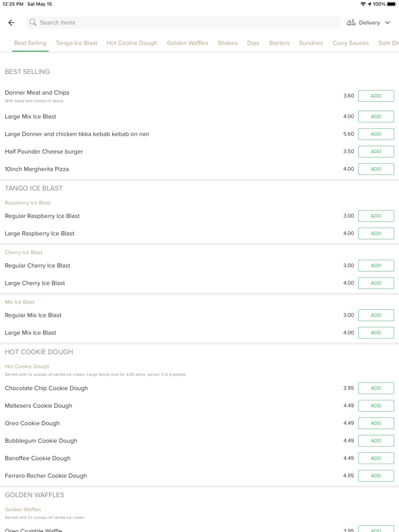Add Regular Raspberry Ice Blast
The width and height of the screenshot is (399, 532).
(x=376, y=216)
